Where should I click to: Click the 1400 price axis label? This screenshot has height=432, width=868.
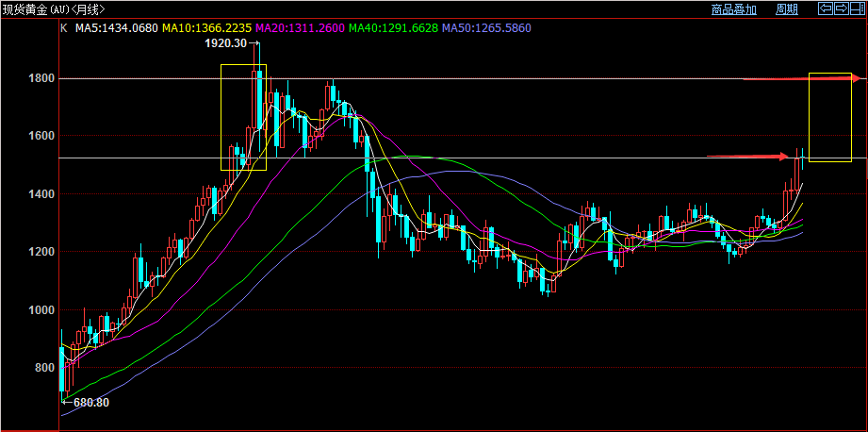click(x=43, y=194)
